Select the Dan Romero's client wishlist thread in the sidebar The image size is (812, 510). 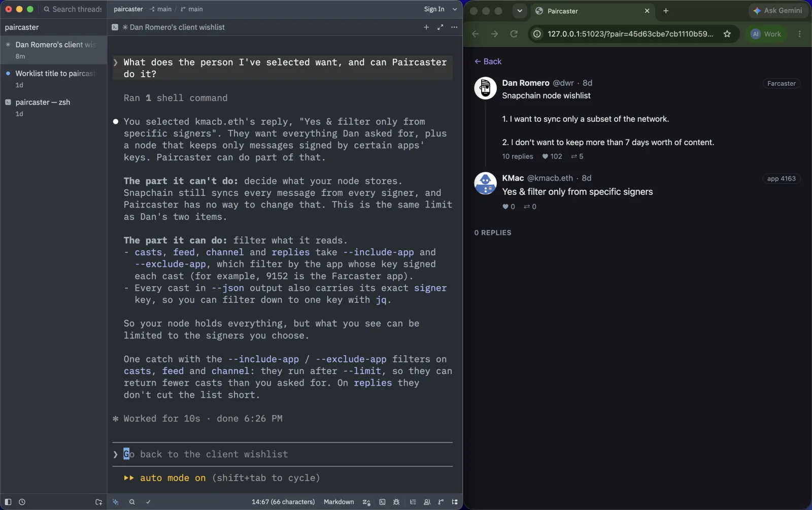click(53, 50)
